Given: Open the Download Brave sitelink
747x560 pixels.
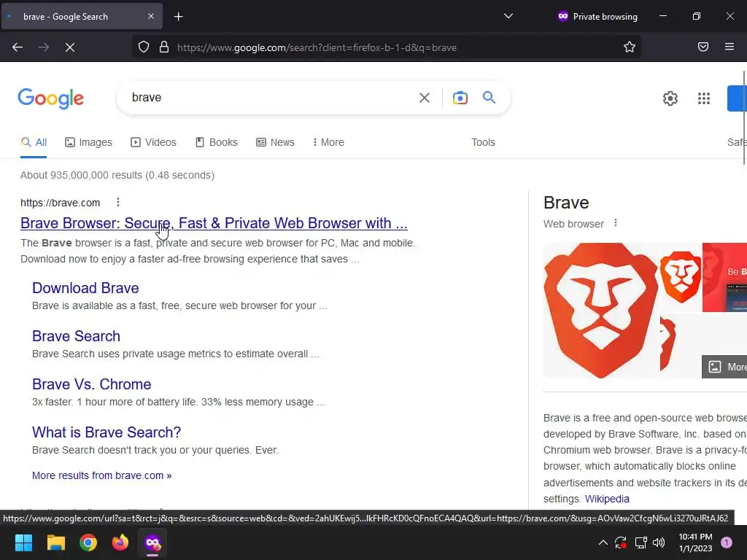Looking at the screenshot, I should tap(85, 288).
